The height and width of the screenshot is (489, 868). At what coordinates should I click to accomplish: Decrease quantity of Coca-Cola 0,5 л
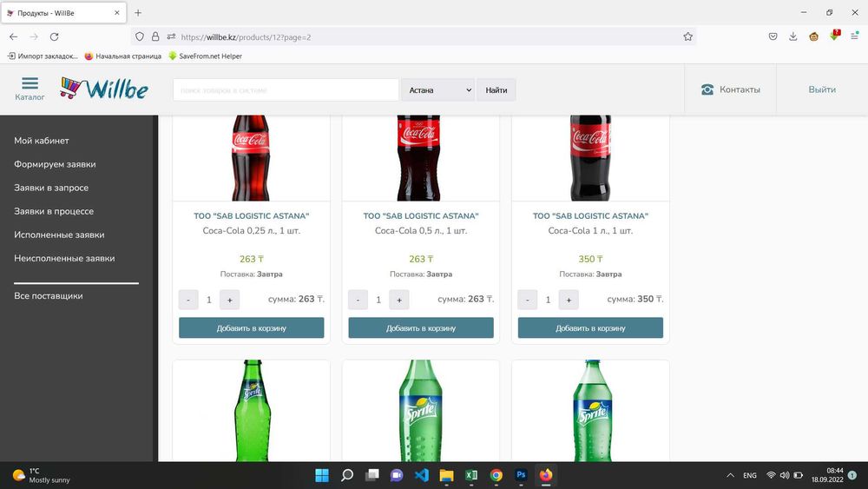pyautogui.click(x=358, y=300)
